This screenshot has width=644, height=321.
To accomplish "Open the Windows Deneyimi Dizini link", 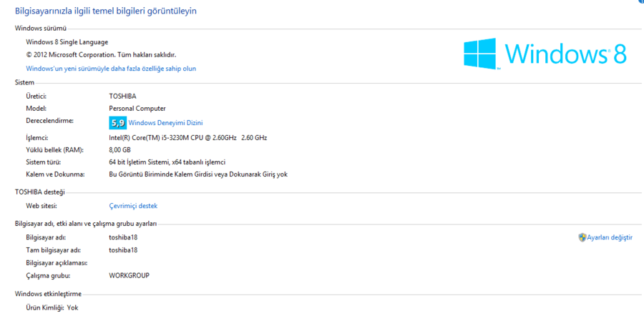I will [165, 123].
